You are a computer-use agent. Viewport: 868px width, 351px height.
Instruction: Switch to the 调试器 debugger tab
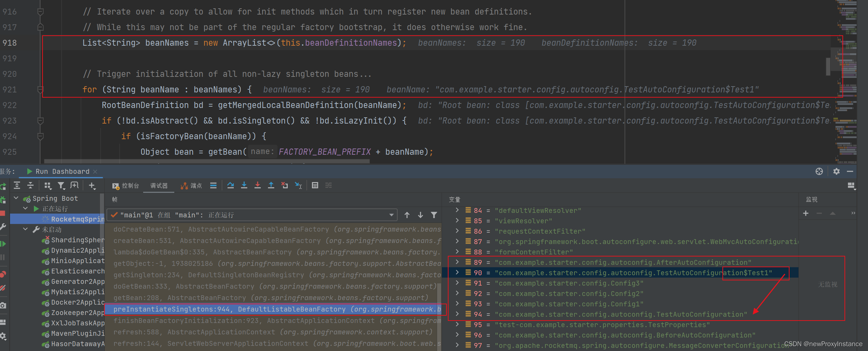[x=159, y=186]
